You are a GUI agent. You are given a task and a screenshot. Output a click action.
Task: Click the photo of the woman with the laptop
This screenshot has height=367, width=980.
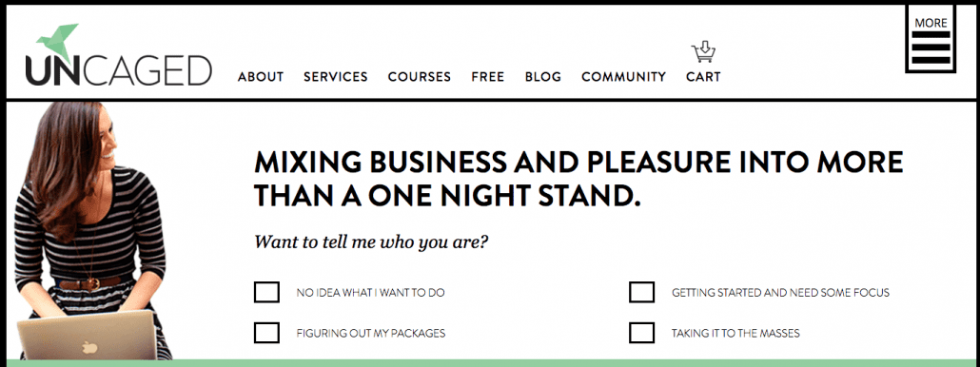(x=92, y=230)
